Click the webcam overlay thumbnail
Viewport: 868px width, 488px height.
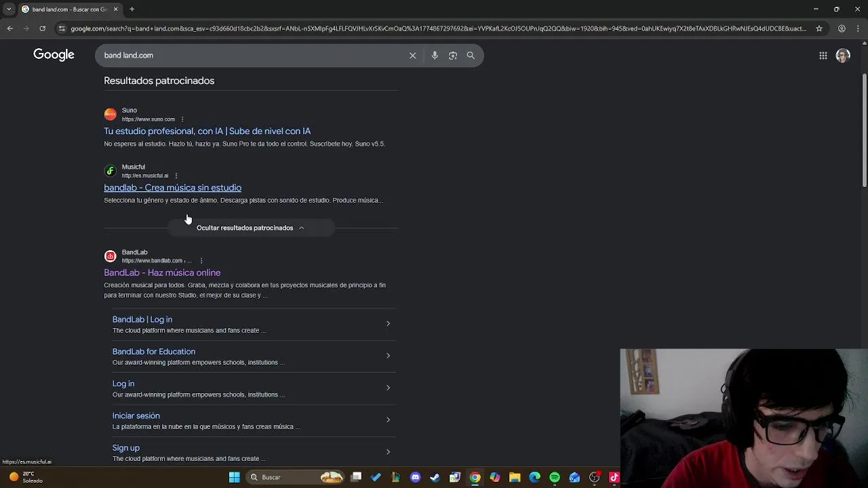(x=744, y=418)
